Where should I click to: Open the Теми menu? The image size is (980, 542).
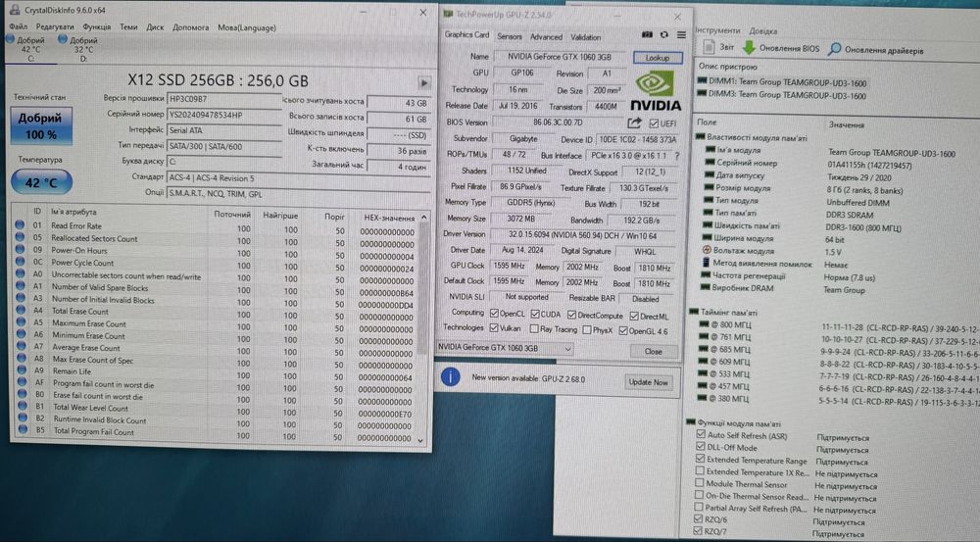[x=128, y=26]
